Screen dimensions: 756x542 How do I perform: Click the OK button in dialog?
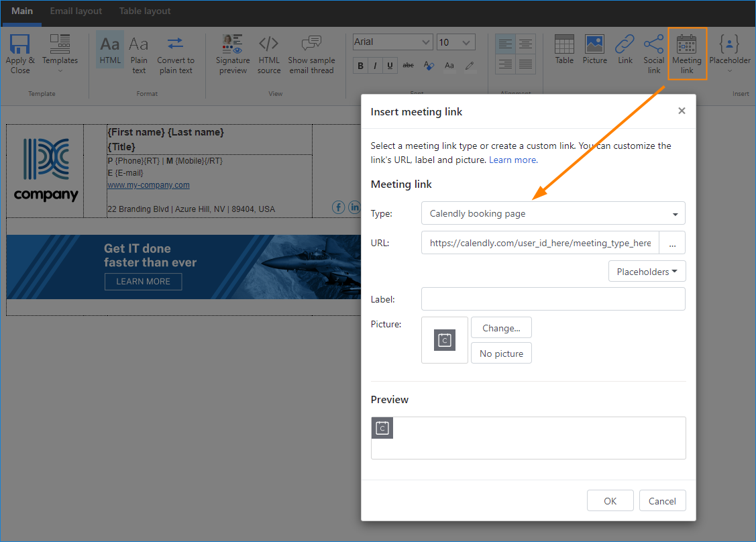610,500
